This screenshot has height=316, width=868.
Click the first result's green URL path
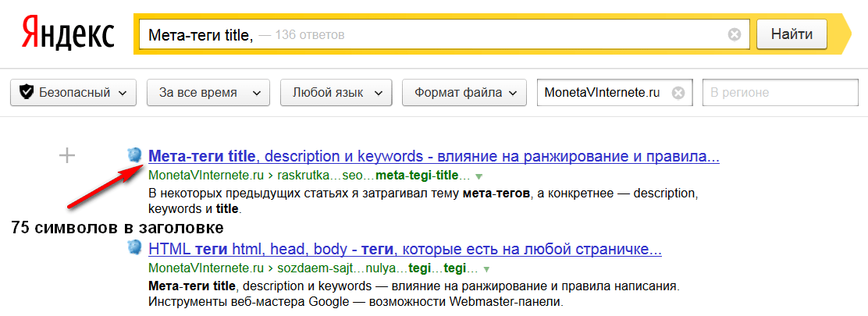(x=308, y=176)
